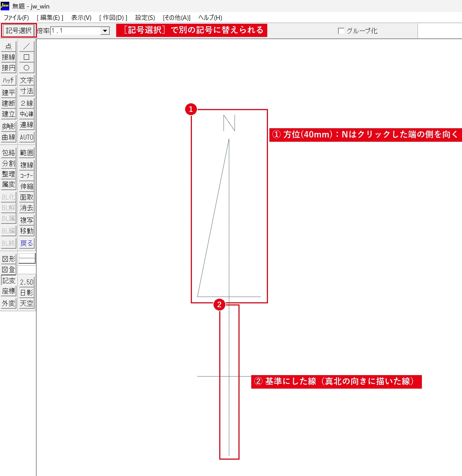Select the 連線 continuous line tool

point(27,125)
